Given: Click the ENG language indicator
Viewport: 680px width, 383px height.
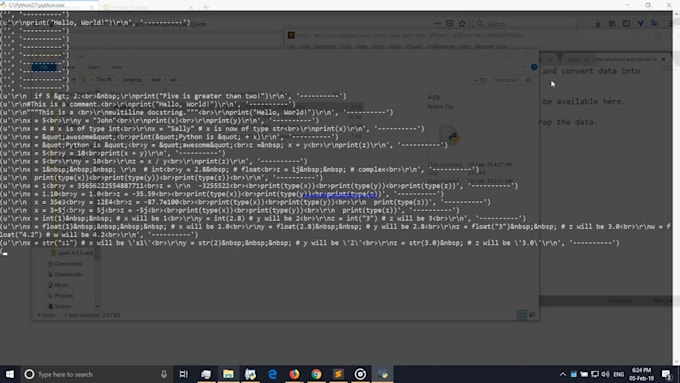Looking at the screenshot, I should point(619,374).
